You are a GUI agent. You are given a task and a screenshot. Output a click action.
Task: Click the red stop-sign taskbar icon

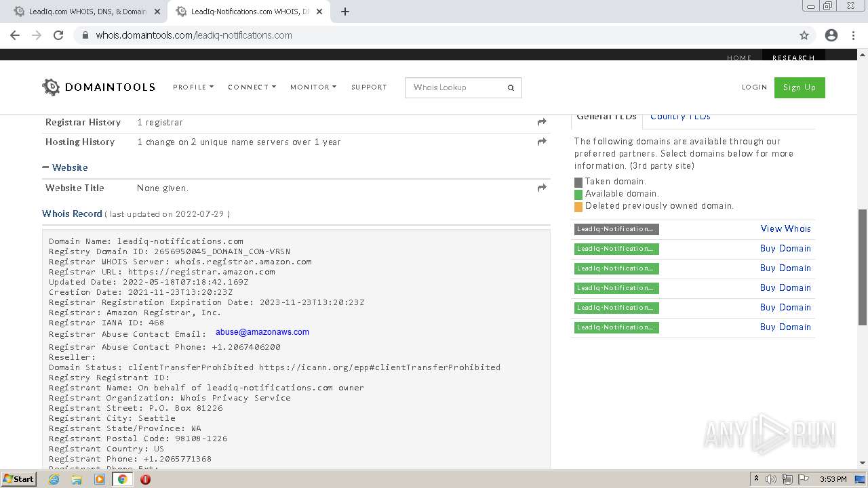click(145, 479)
